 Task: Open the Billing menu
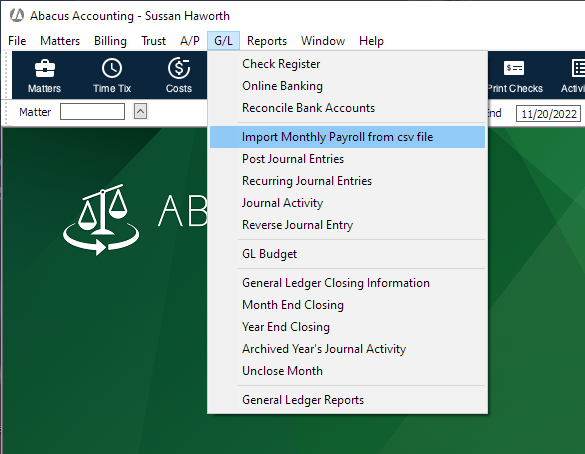coord(110,41)
